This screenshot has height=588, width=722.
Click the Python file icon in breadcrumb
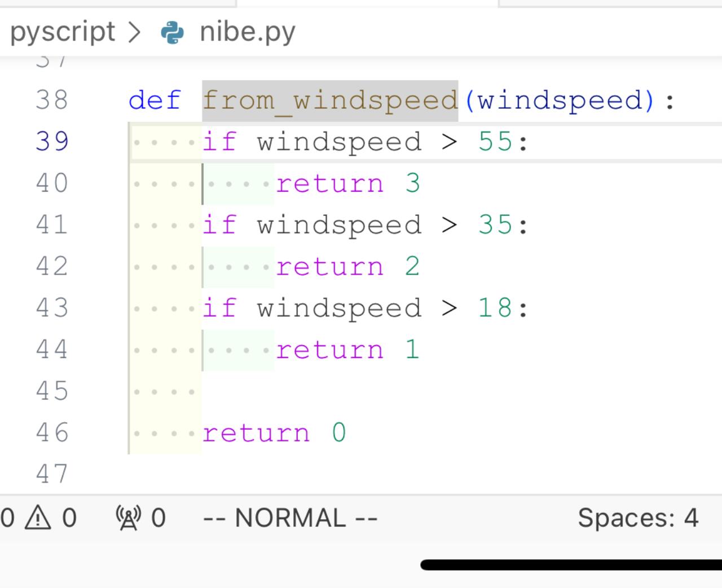tap(173, 32)
